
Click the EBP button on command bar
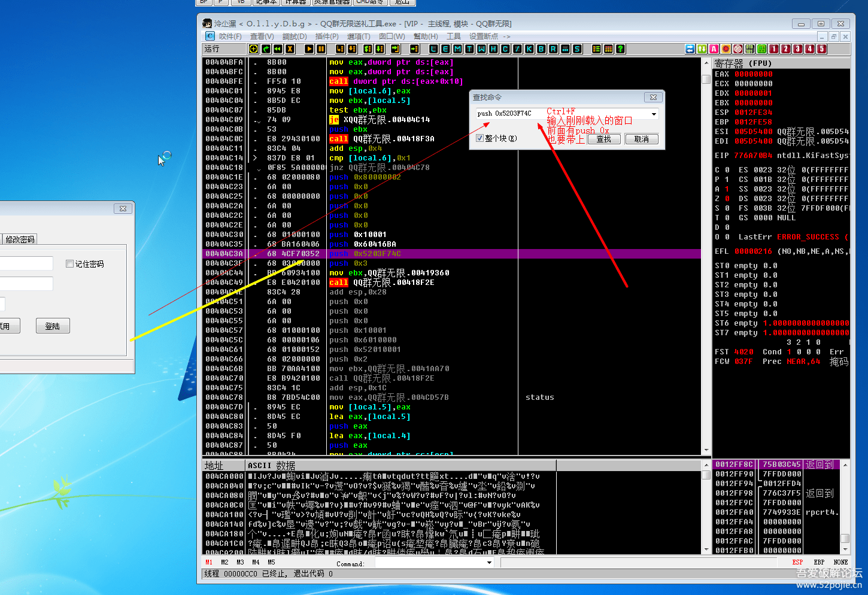coord(819,563)
